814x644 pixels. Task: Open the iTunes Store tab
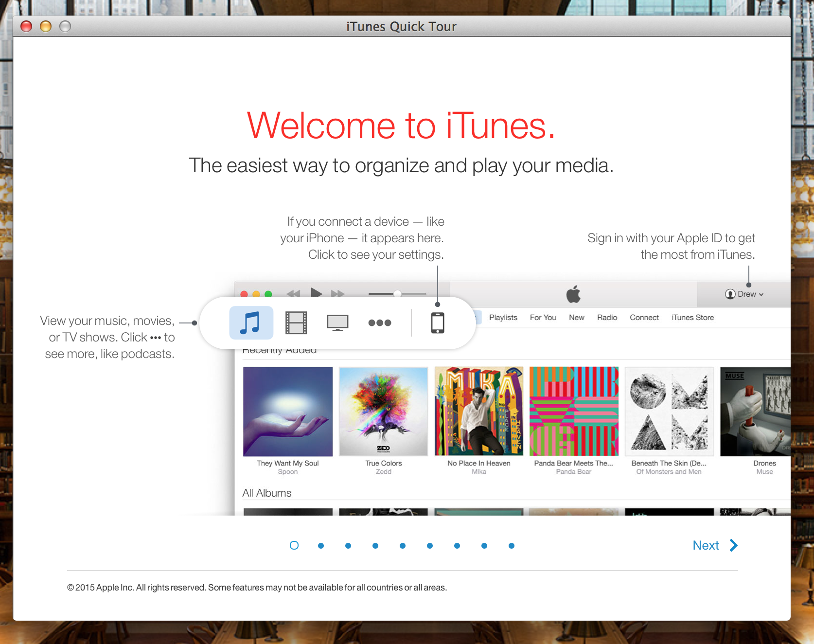coord(692,318)
